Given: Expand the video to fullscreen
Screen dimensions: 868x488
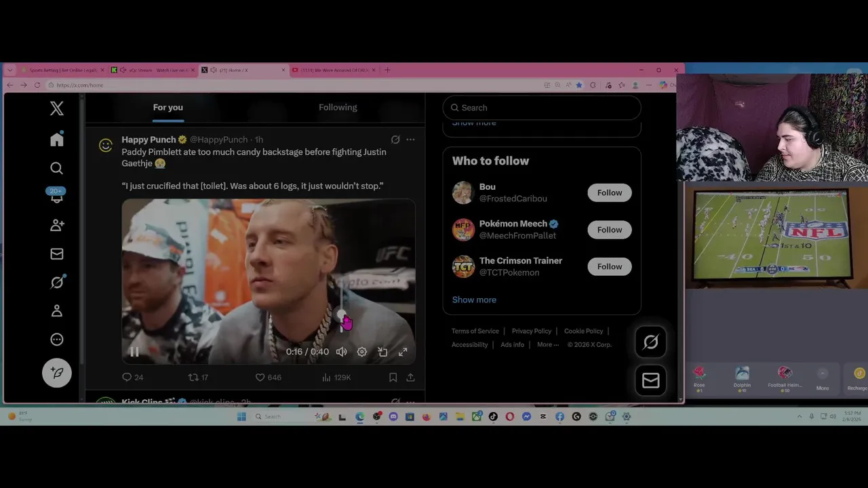Looking at the screenshot, I should click(x=403, y=352).
